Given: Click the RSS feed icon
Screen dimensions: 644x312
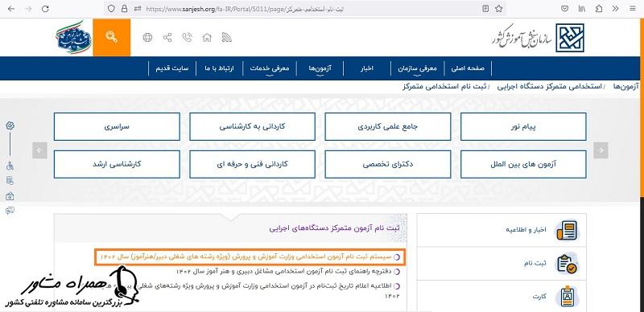Looking at the screenshot, I should pos(227,38).
